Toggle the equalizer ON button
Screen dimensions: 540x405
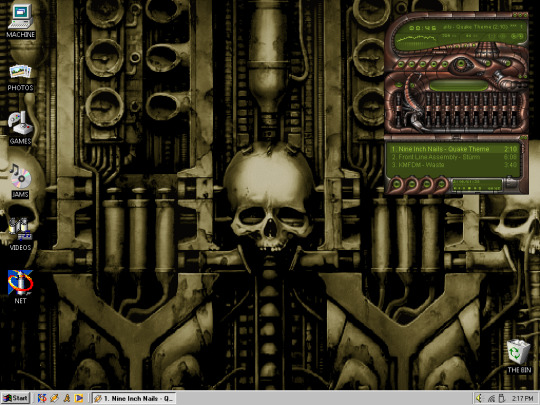click(398, 85)
